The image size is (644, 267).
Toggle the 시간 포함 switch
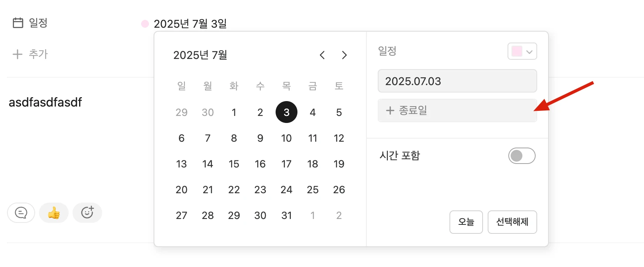pos(522,156)
